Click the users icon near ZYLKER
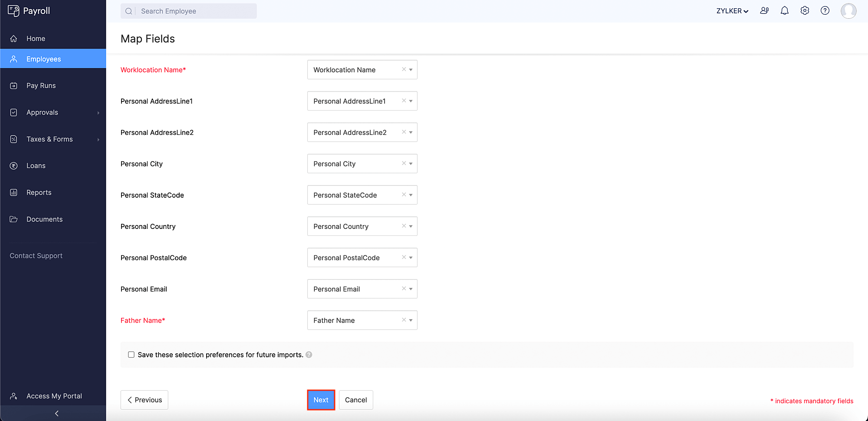Viewport: 868px width, 421px height. pos(764,10)
